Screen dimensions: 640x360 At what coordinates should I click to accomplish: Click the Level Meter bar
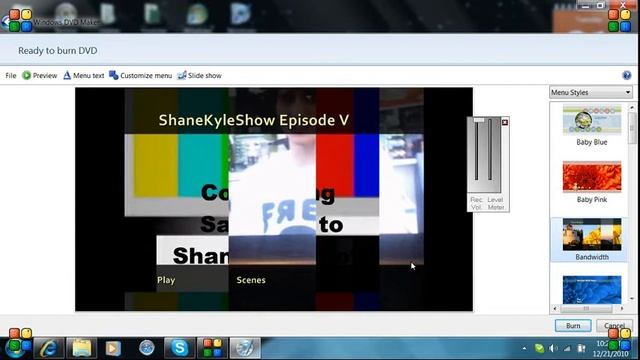click(490, 149)
